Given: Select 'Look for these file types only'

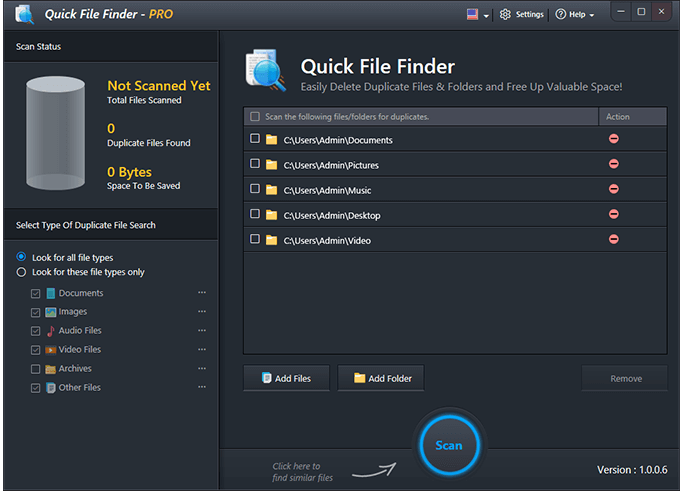Looking at the screenshot, I should tap(22, 272).
